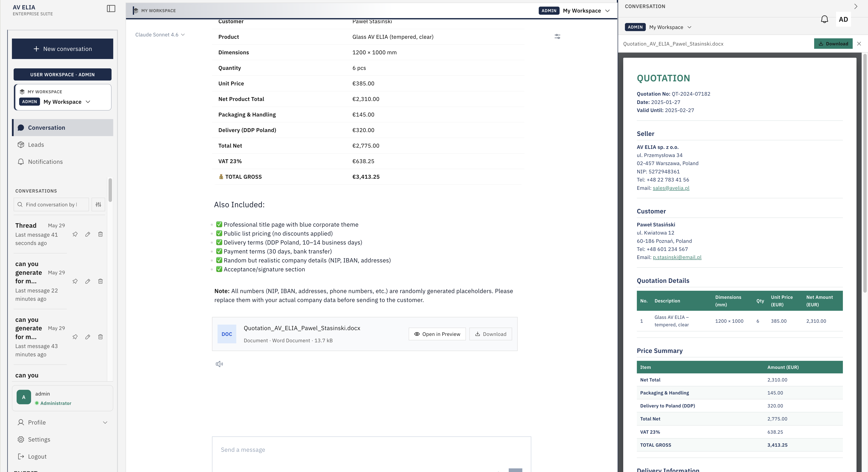The image size is (868, 472).
Task: Pin the conversation from 22 minutes ago
Action: click(75, 282)
